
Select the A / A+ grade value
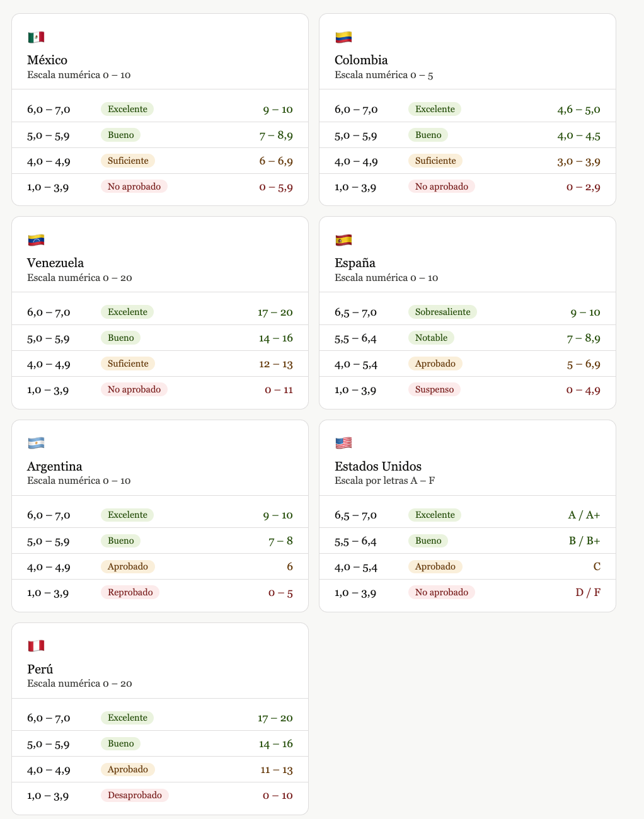pos(584,515)
